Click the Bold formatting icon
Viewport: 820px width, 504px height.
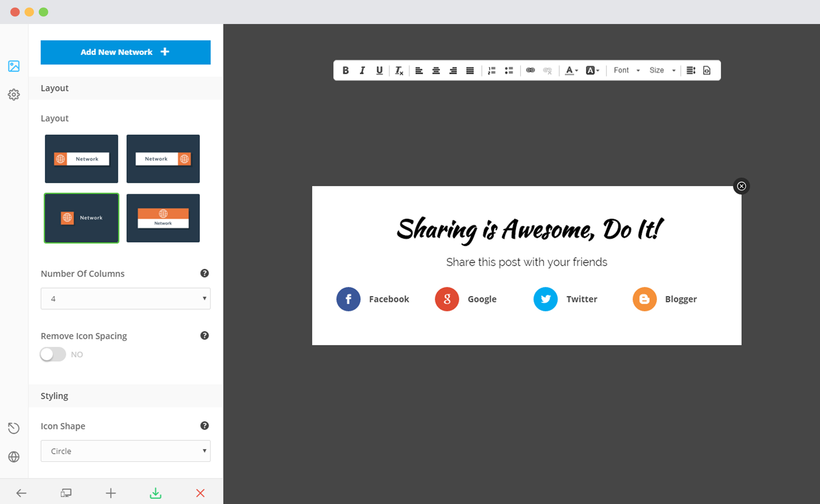tap(346, 70)
